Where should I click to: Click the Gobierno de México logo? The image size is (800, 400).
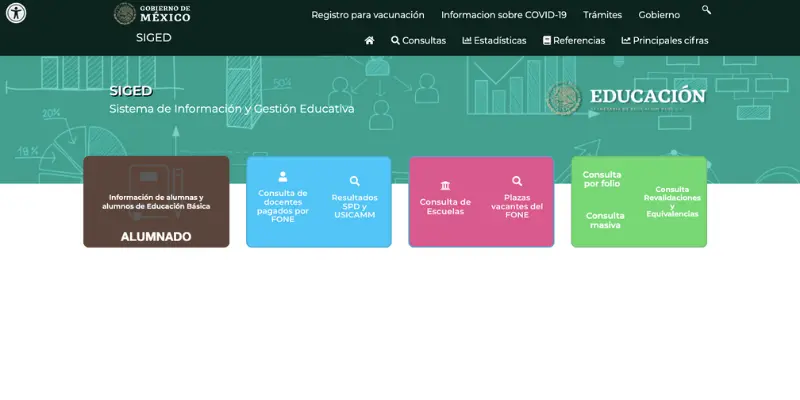(x=152, y=13)
